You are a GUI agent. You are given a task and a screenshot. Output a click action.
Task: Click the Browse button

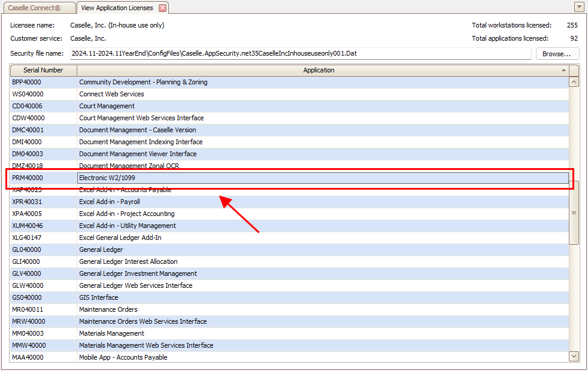tap(556, 54)
